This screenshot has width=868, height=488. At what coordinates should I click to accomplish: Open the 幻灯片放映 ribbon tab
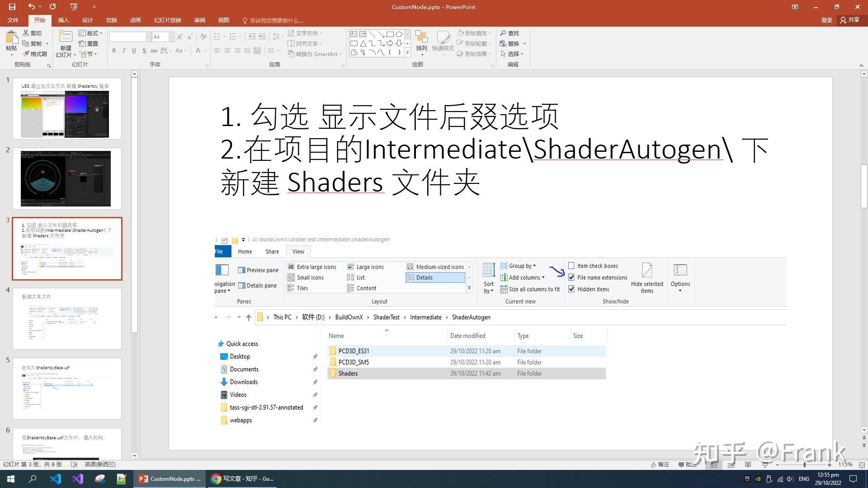[x=167, y=20]
